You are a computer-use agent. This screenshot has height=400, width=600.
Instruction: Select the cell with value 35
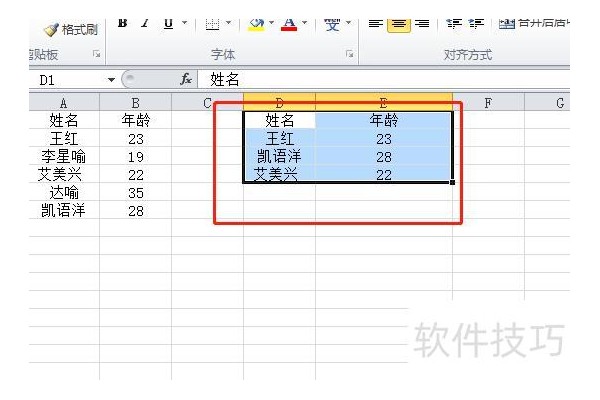click(x=135, y=192)
